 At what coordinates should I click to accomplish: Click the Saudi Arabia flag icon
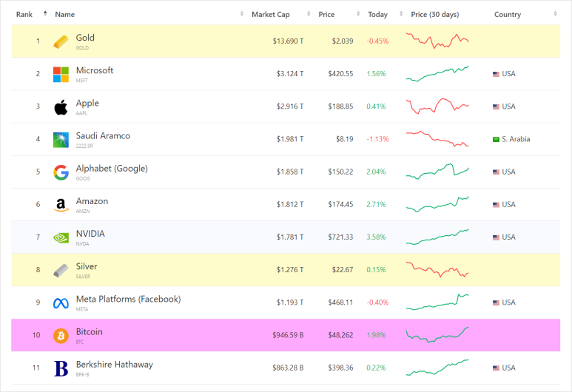[496, 139]
